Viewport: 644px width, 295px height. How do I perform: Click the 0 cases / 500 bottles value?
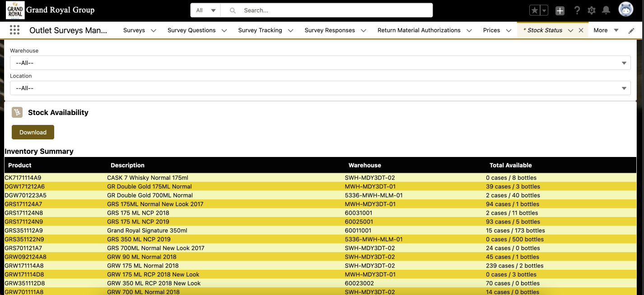515,239
